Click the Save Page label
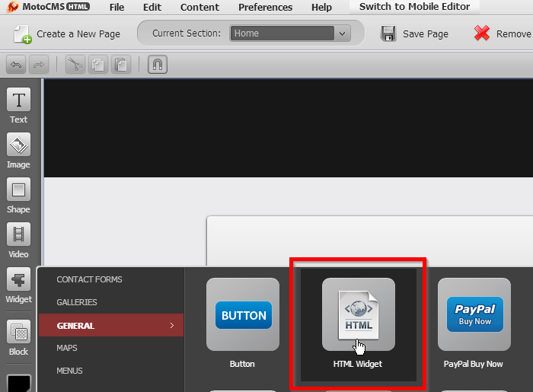This screenshot has height=392, width=533. point(425,34)
